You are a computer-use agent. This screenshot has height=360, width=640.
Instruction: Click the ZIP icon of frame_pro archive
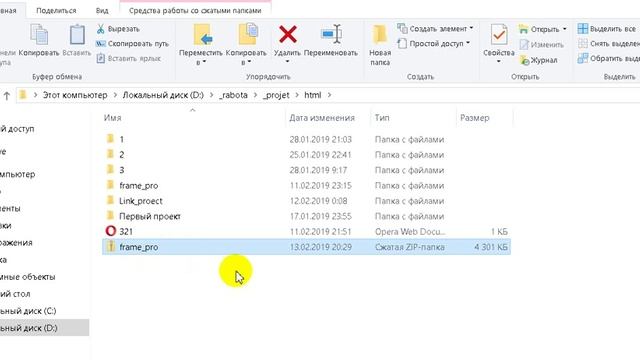click(111, 246)
